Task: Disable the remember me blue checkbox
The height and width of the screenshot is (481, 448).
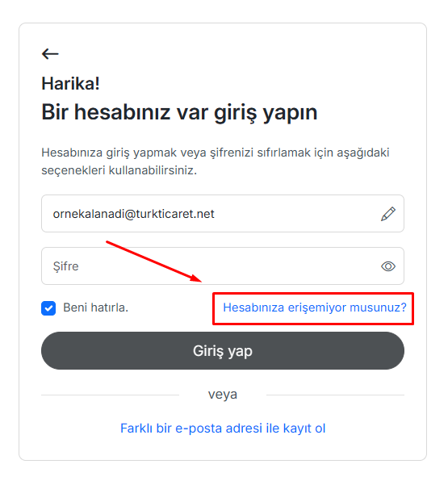Action: coord(48,308)
